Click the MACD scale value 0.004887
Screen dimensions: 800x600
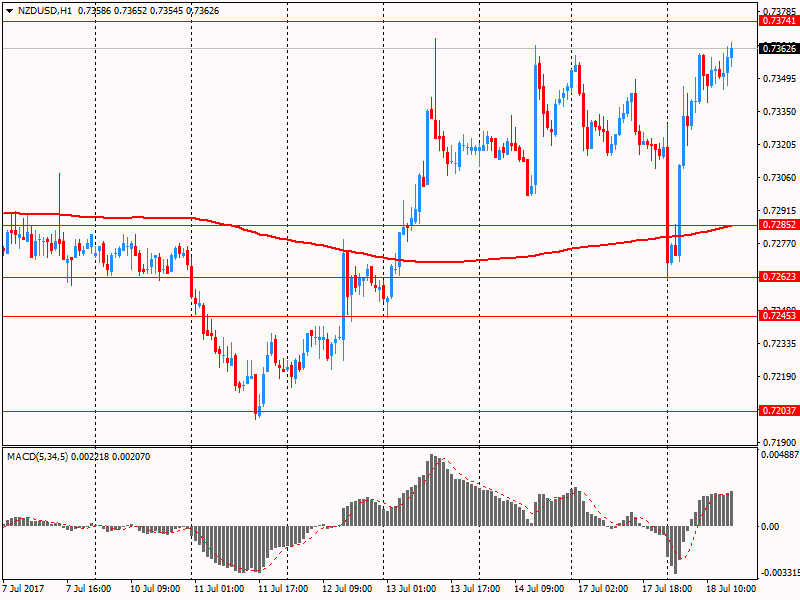(x=780, y=455)
